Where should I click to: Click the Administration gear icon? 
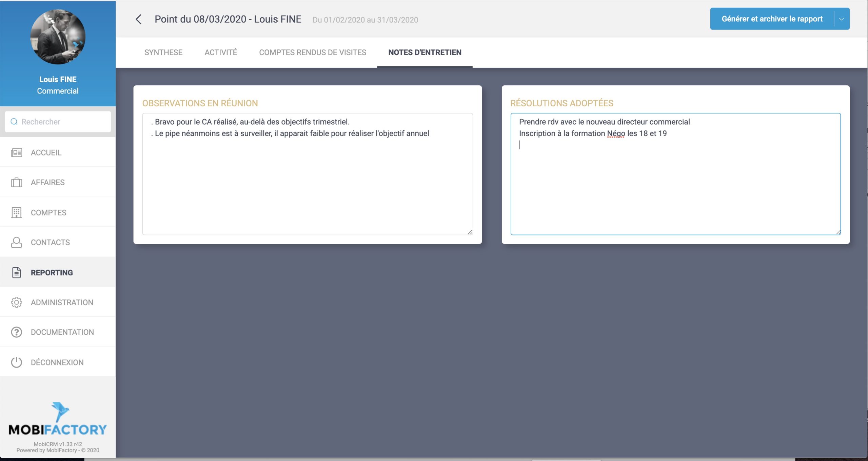pyautogui.click(x=16, y=302)
